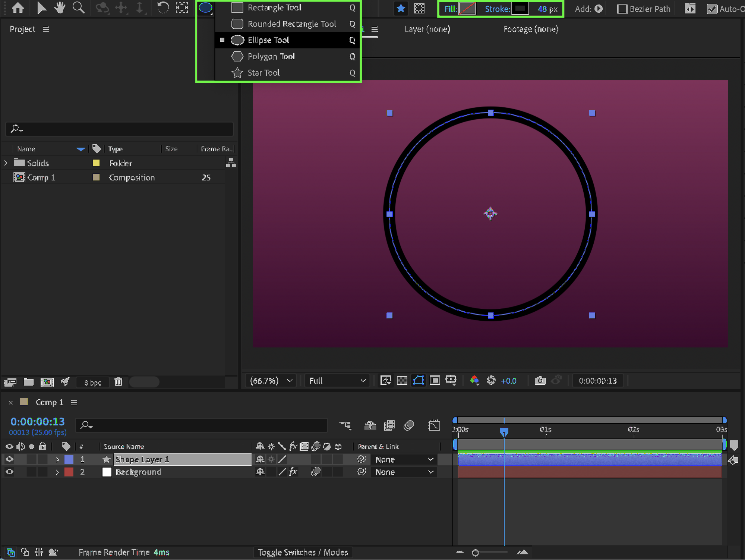Screen dimensions: 745x560
Task: Toggle Shape Layer 1 shy switch
Action: tap(260, 459)
